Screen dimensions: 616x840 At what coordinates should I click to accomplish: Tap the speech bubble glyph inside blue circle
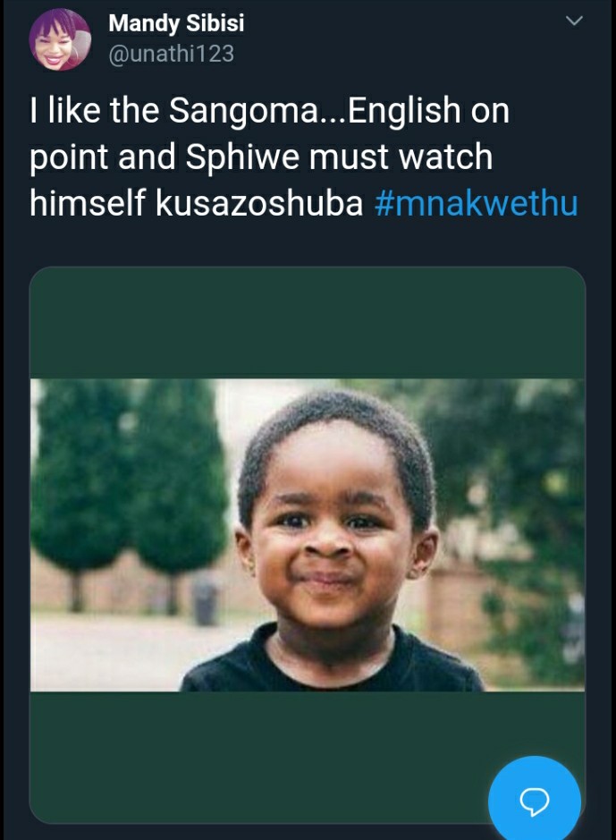pos(534,801)
